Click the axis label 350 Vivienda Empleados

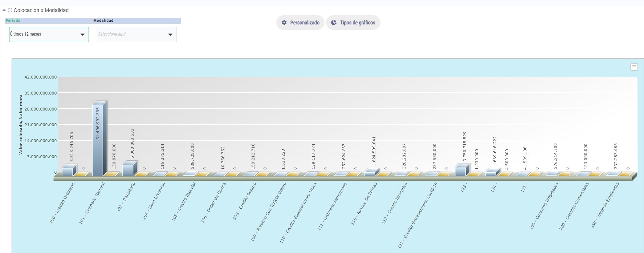pos(605,205)
